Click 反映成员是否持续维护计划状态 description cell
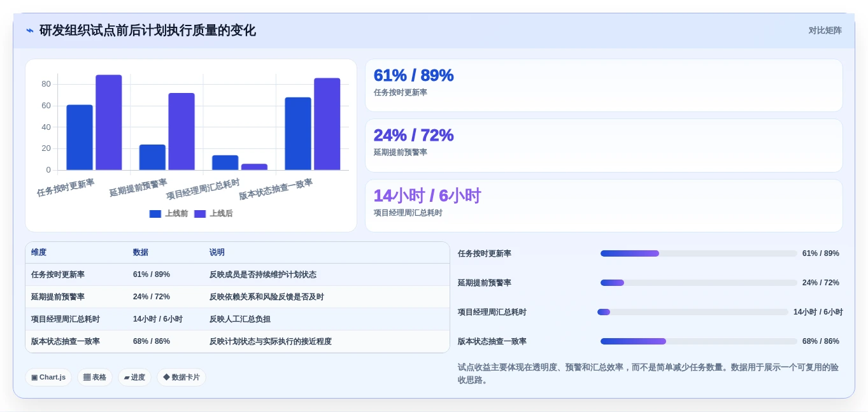 (263, 274)
